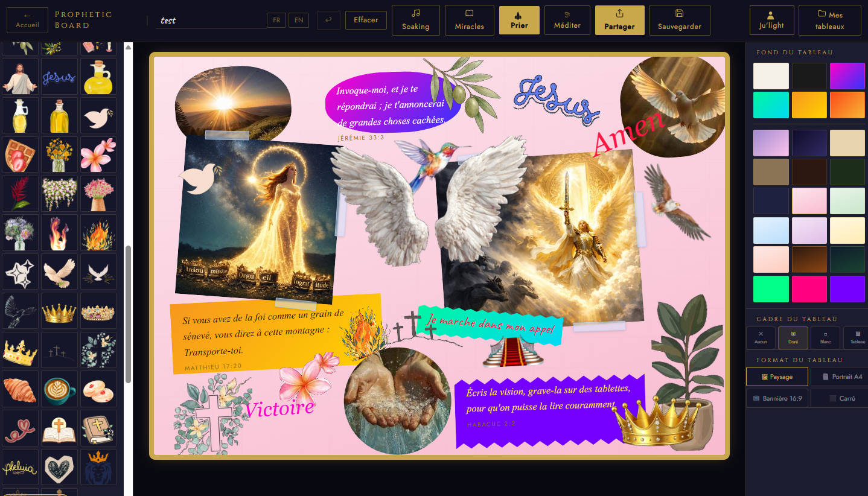Pick the blue 'Jesus' lettering sticker

59,77
